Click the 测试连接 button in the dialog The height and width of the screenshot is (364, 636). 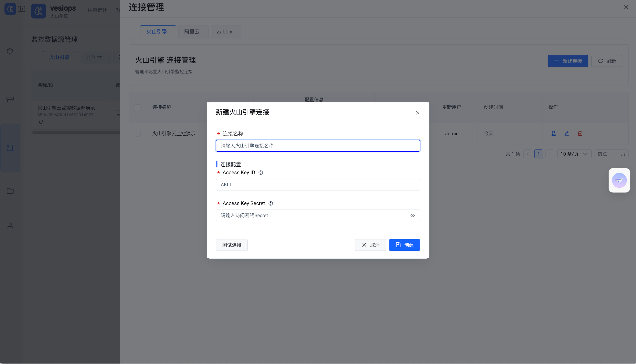[232, 245]
